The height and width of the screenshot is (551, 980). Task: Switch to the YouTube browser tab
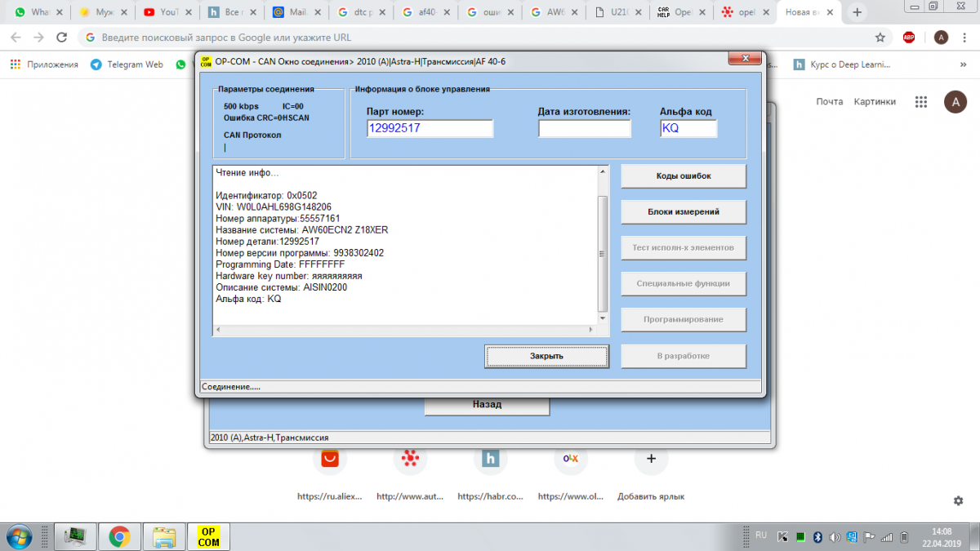pyautogui.click(x=166, y=12)
